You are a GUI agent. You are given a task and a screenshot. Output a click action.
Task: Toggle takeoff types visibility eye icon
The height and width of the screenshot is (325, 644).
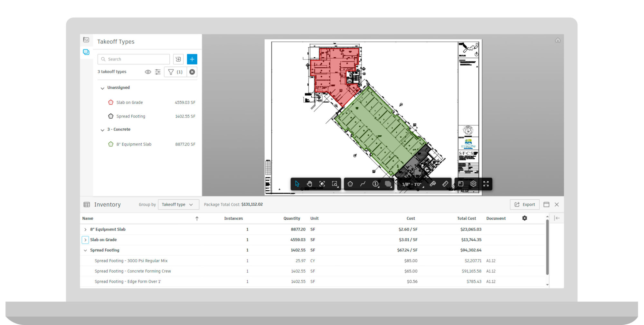point(148,72)
